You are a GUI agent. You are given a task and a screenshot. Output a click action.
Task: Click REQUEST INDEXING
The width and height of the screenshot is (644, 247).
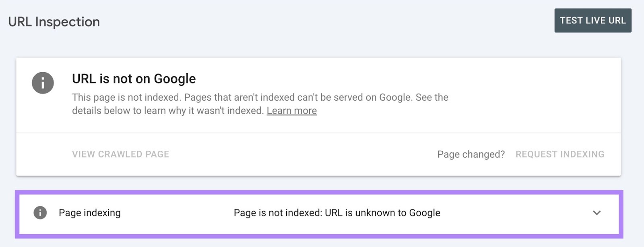click(x=560, y=154)
